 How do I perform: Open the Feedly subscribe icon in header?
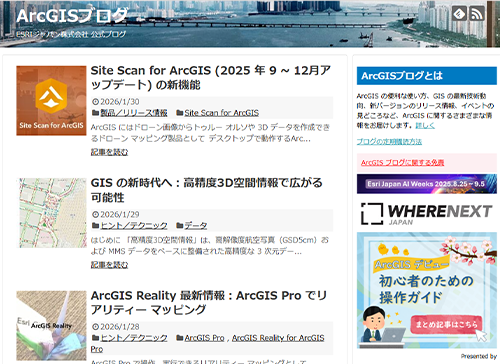[459, 13]
